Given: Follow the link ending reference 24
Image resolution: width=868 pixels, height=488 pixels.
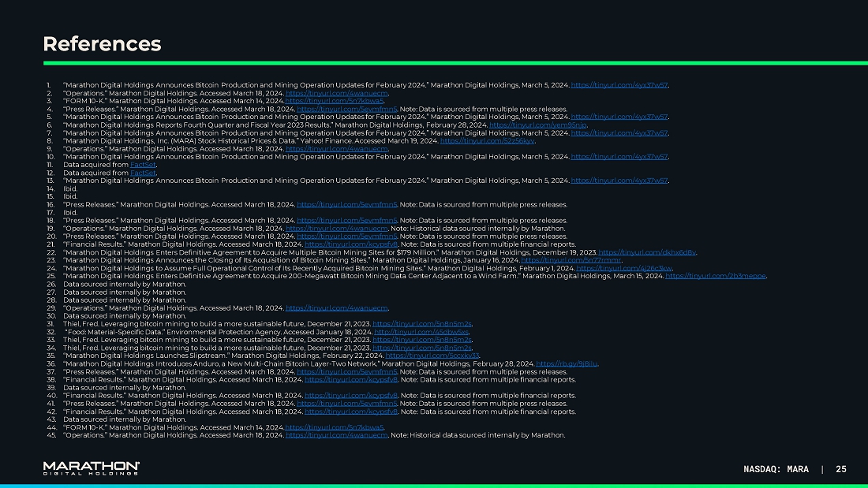Looking at the screenshot, I should pyautogui.click(x=624, y=268).
